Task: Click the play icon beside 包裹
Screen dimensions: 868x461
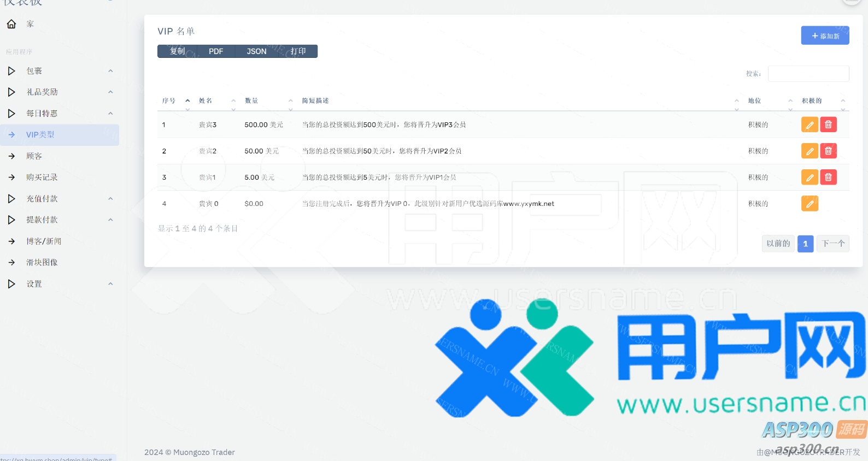Action: 11,71
